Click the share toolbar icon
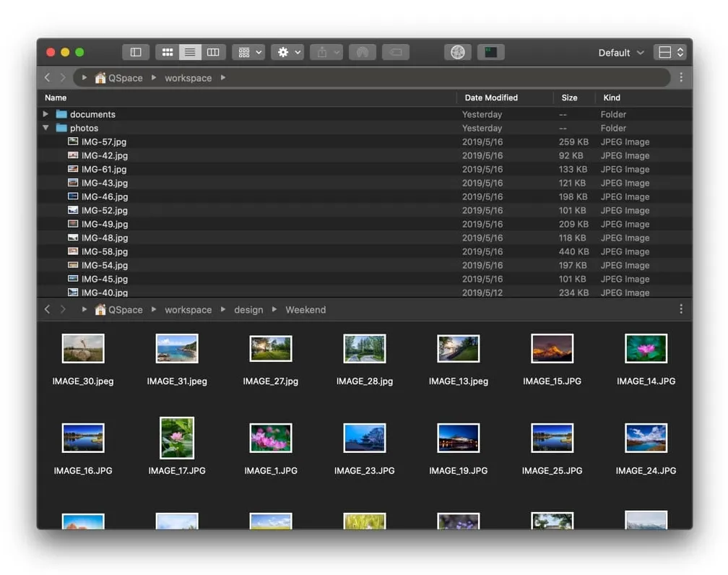 326,52
